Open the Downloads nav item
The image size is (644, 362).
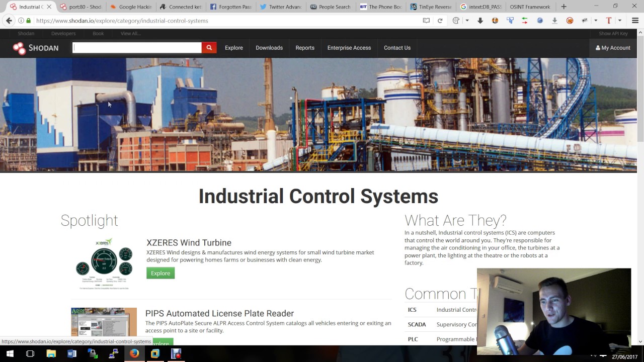pyautogui.click(x=269, y=48)
